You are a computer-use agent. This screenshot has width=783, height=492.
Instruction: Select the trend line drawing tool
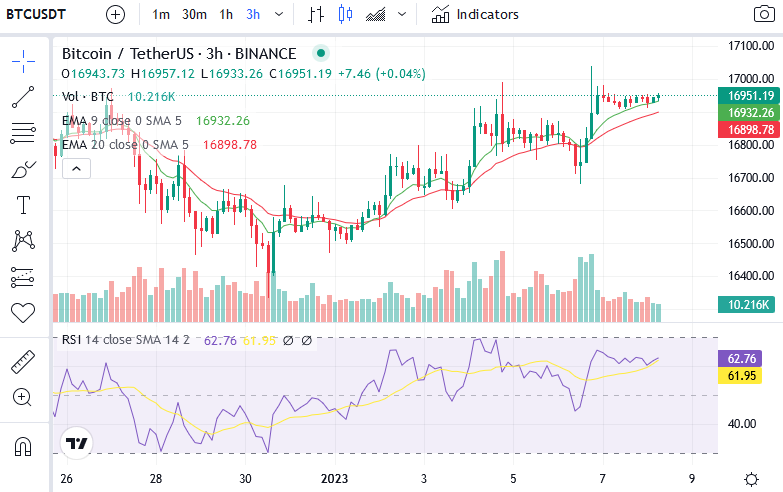[23, 97]
